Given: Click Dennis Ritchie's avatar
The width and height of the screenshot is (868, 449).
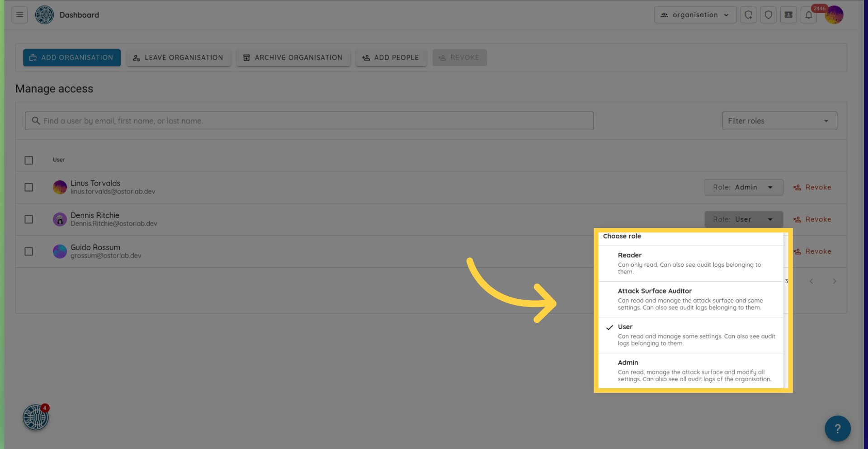Looking at the screenshot, I should coord(60,219).
